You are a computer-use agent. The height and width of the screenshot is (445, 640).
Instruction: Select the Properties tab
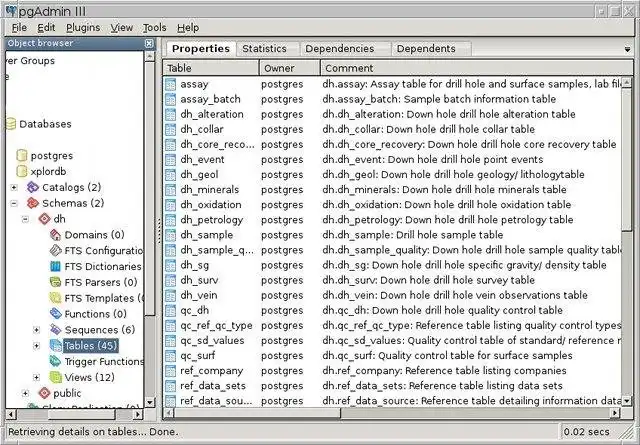click(x=201, y=49)
